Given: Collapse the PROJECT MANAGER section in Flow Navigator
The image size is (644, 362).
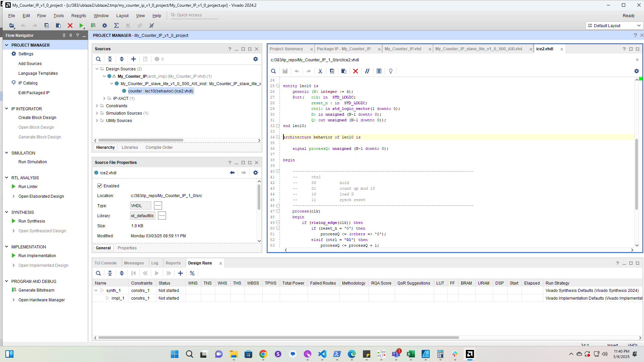Looking at the screenshot, I should click(7, 45).
